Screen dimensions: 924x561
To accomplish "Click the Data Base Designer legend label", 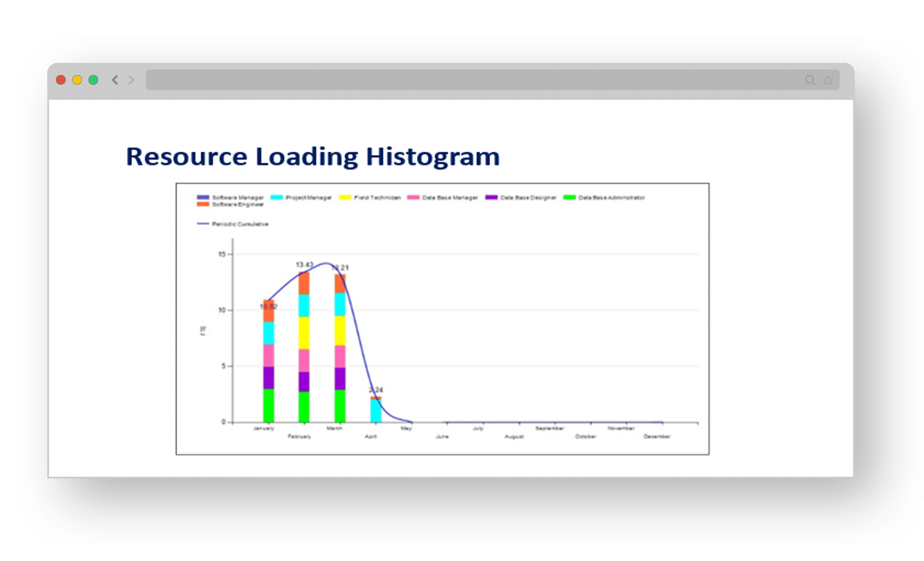I will click(528, 197).
